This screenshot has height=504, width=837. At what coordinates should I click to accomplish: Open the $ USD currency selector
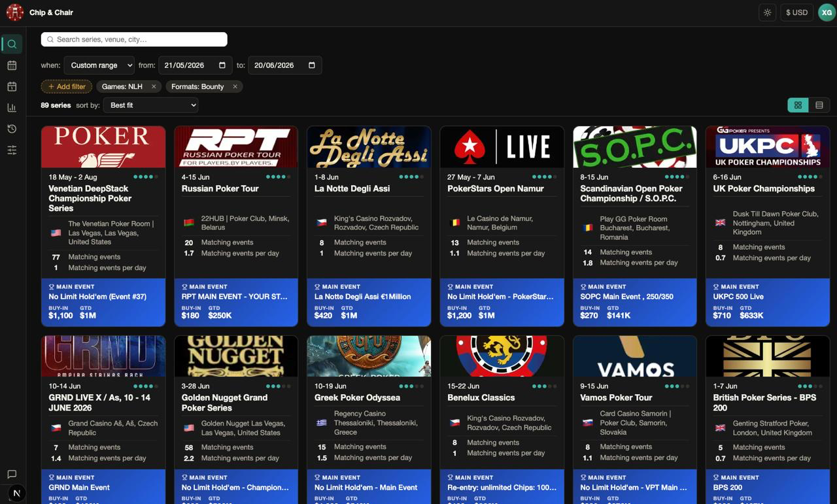796,12
